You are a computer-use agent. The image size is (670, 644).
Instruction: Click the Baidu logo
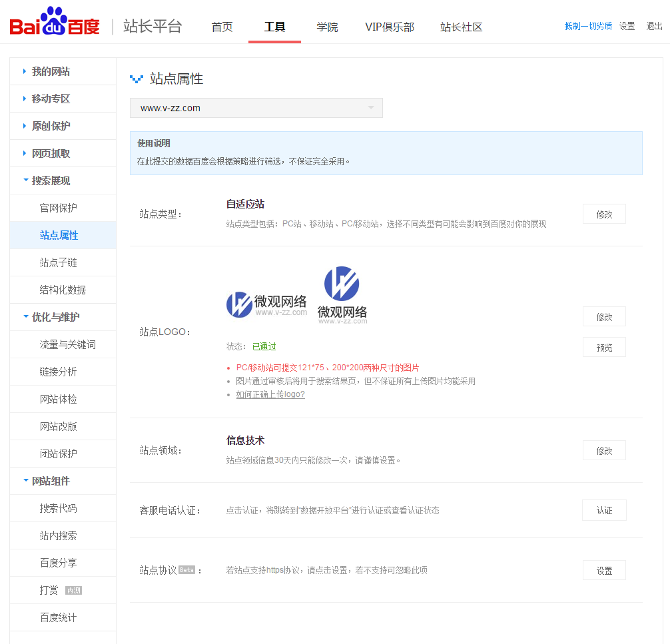(55, 21)
